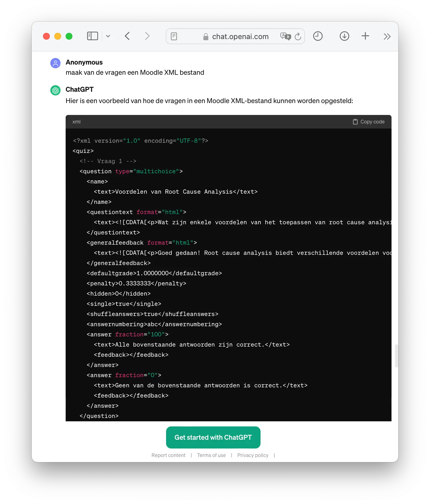Click the '<shuffleanswers>true' line
Viewport: 430px width, 504px height.
pos(152,314)
